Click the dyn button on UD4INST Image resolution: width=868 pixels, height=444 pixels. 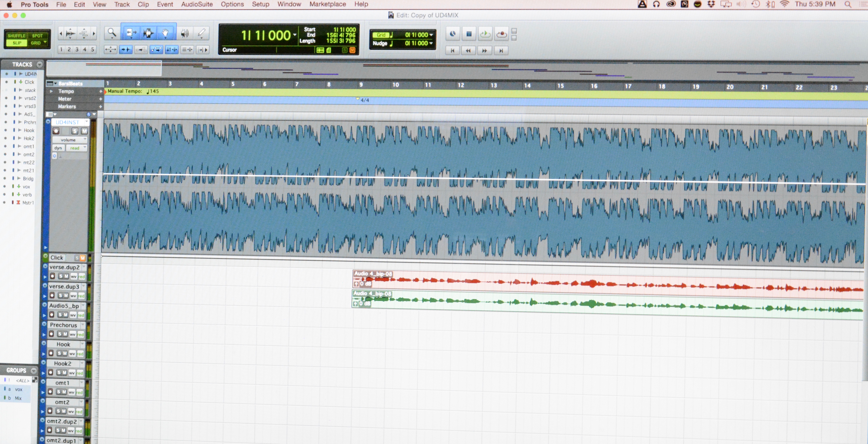click(58, 148)
